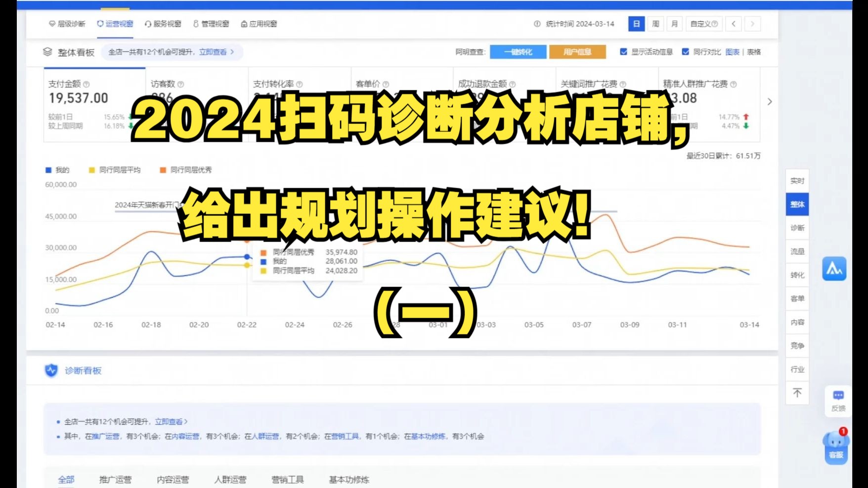Jump to 流量 section in side nav

pos(797,251)
